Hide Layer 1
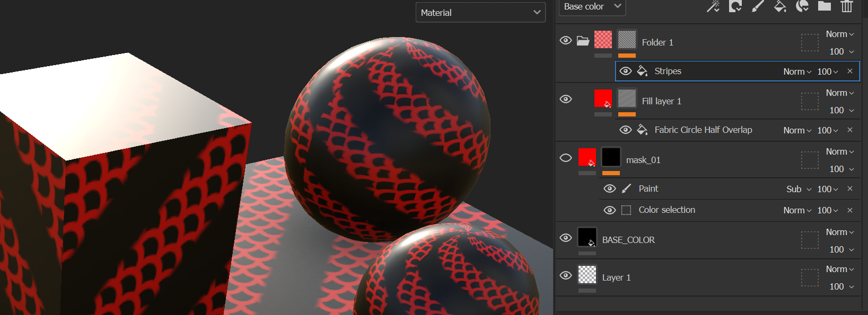Screen dimensions: 868x315 [566, 275]
